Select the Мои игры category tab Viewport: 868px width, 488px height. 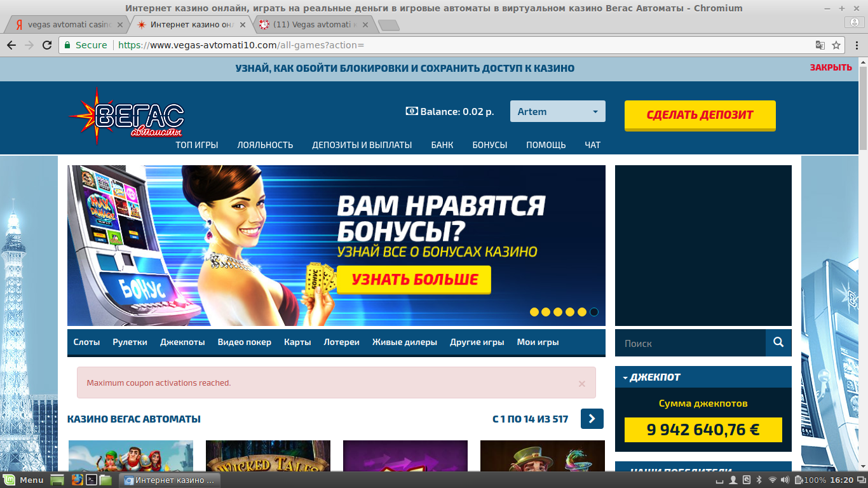[x=538, y=342]
